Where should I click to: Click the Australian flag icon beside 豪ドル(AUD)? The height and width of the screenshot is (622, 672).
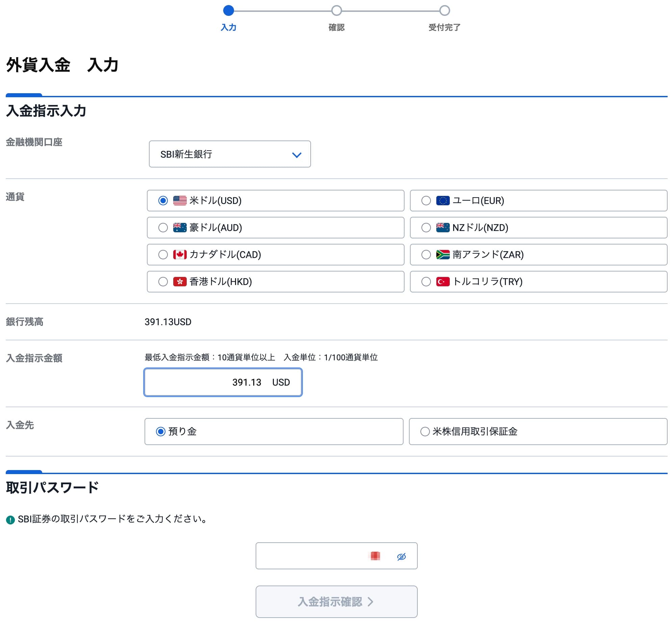pos(179,228)
